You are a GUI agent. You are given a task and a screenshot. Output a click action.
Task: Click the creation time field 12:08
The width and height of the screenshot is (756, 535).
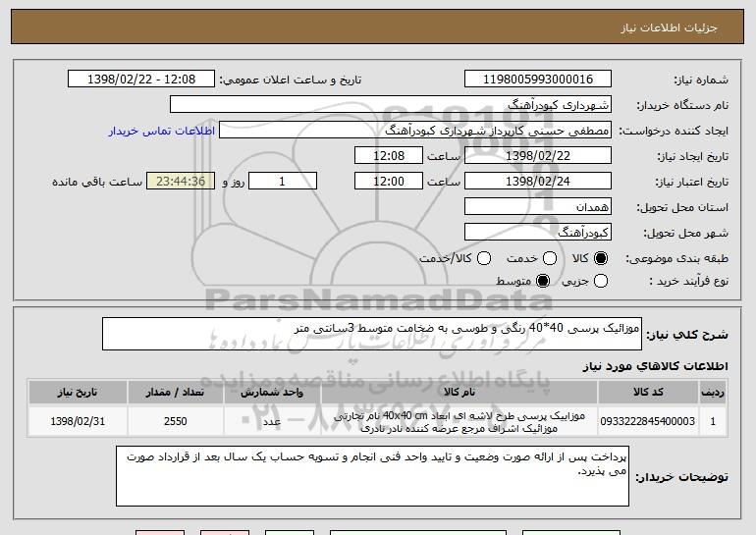[389, 156]
